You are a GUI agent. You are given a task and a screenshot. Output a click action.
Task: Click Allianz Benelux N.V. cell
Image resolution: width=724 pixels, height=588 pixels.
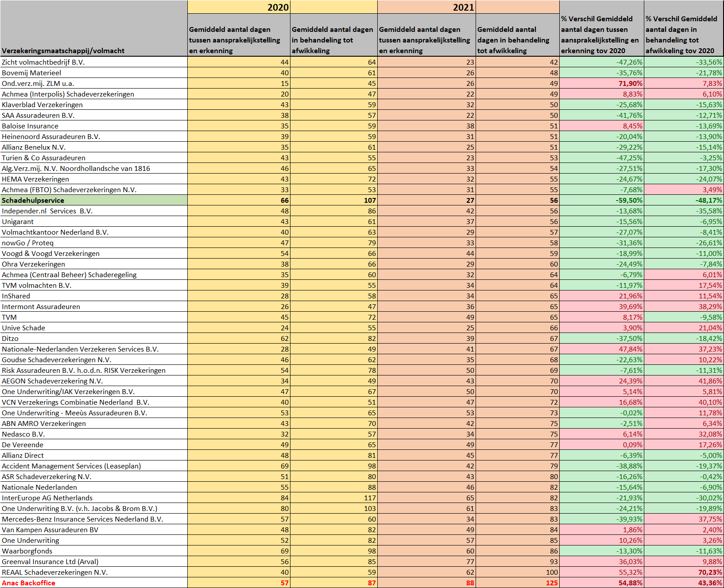[x=94, y=147]
